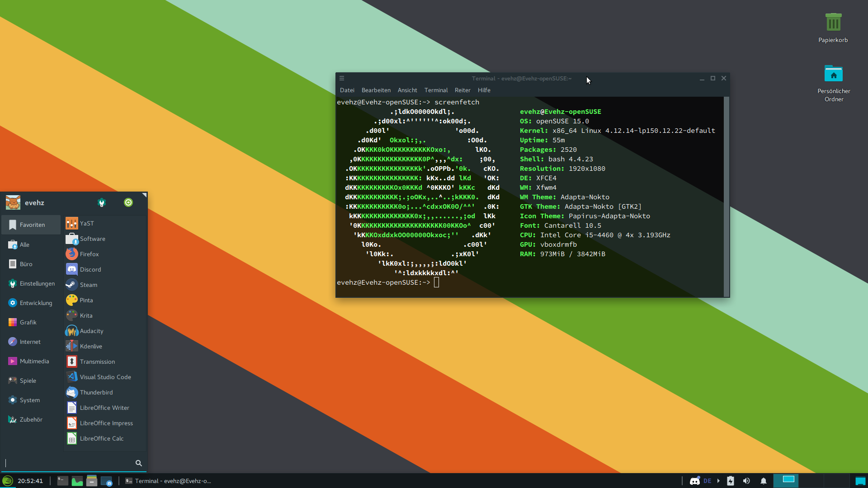Open volume control in system tray

[746, 481]
